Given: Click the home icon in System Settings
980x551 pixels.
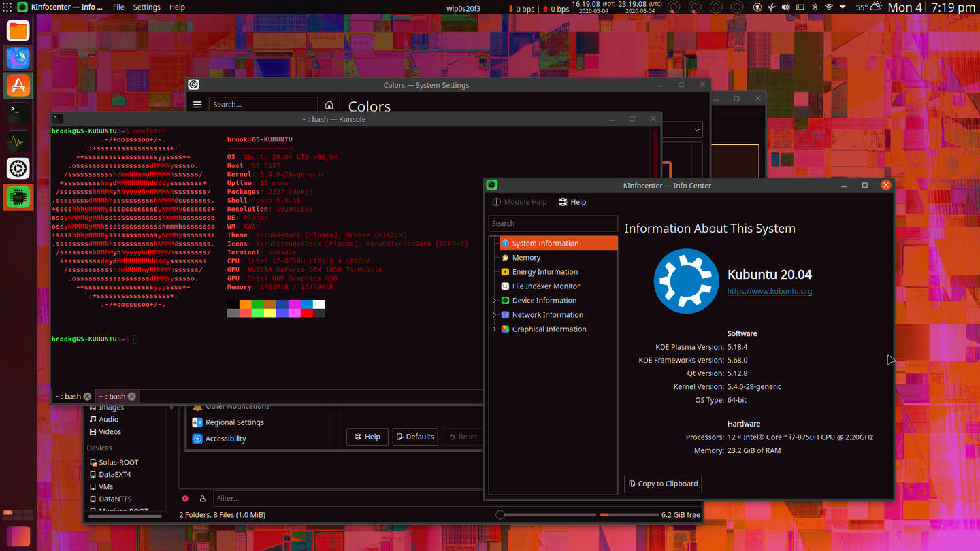Looking at the screenshot, I should pyautogui.click(x=329, y=105).
